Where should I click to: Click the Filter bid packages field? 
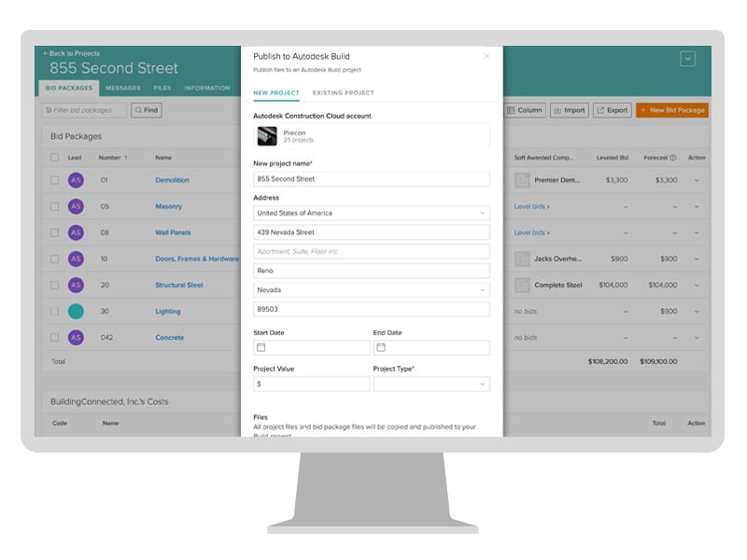click(84, 110)
